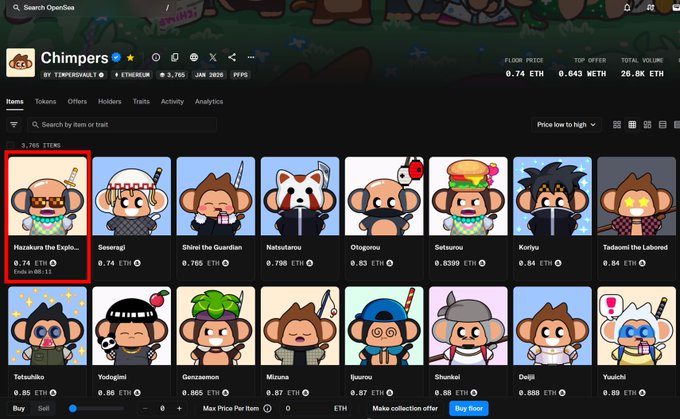The width and height of the screenshot is (680, 419).
Task: Open the Setsurou burger-hat NFT image
Action: (x=468, y=196)
